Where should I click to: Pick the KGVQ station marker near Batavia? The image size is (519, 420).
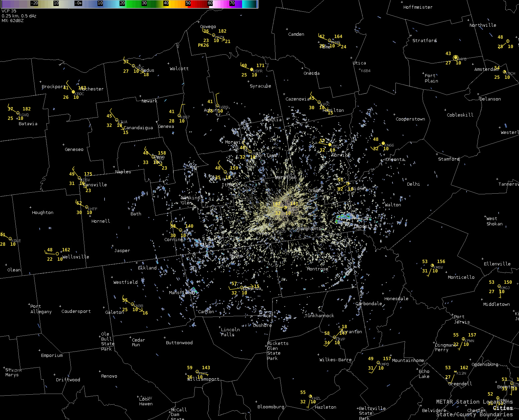click(x=18, y=113)
